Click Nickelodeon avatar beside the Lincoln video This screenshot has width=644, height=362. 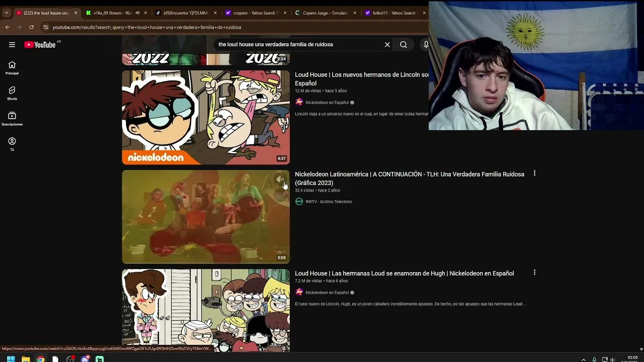(x=299, y=102)
